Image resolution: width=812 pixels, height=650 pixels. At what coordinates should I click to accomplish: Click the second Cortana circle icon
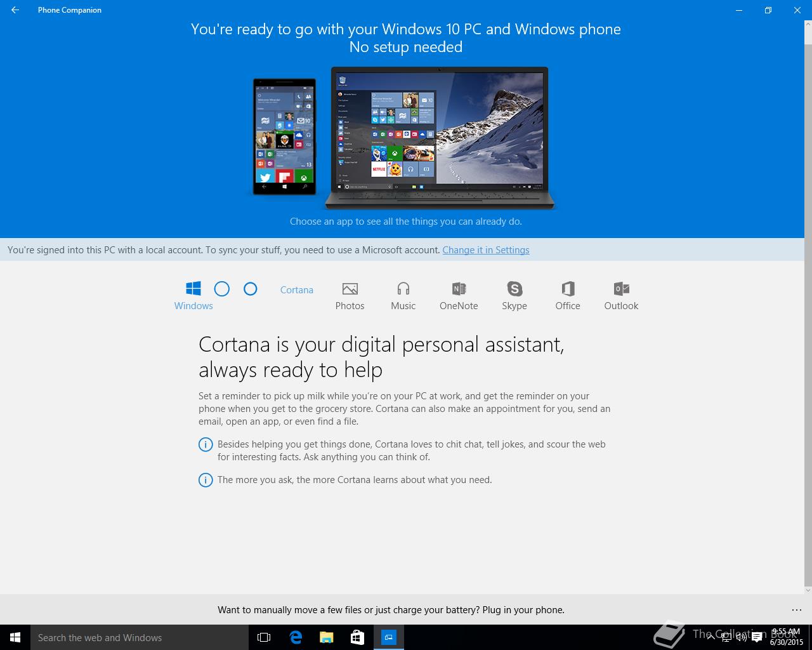251,289
